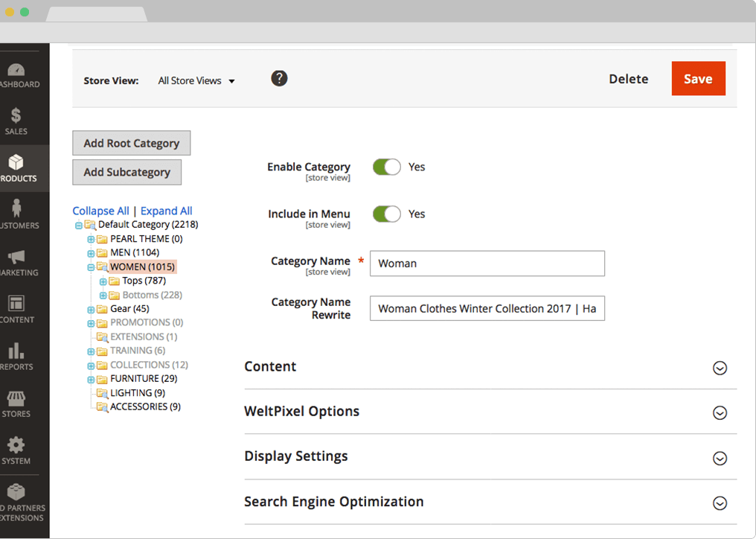Click the Add Subcategory button
Viewport: 756px width, 539px height.
[x=126, y=172]
